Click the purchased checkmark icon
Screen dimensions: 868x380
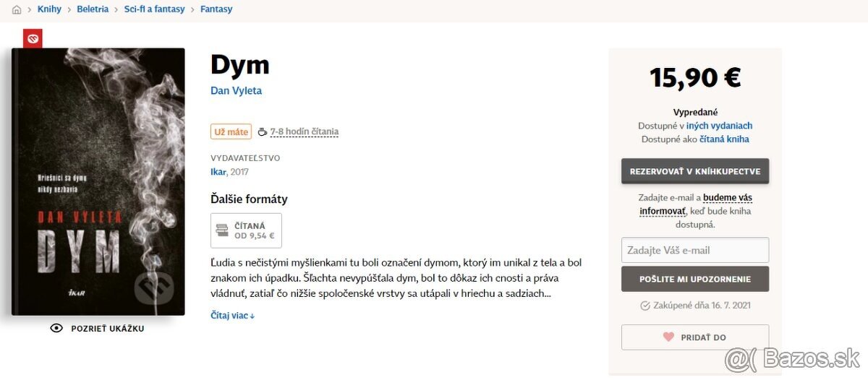[x=645, y=306]
